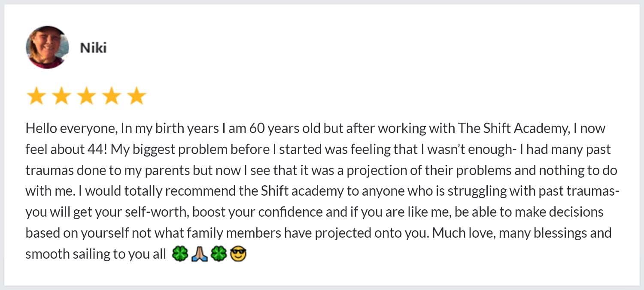Click the second four-leaf clover emoji
Image resolution: width=644 pixels, height=290 pixels.
point(219,254)
